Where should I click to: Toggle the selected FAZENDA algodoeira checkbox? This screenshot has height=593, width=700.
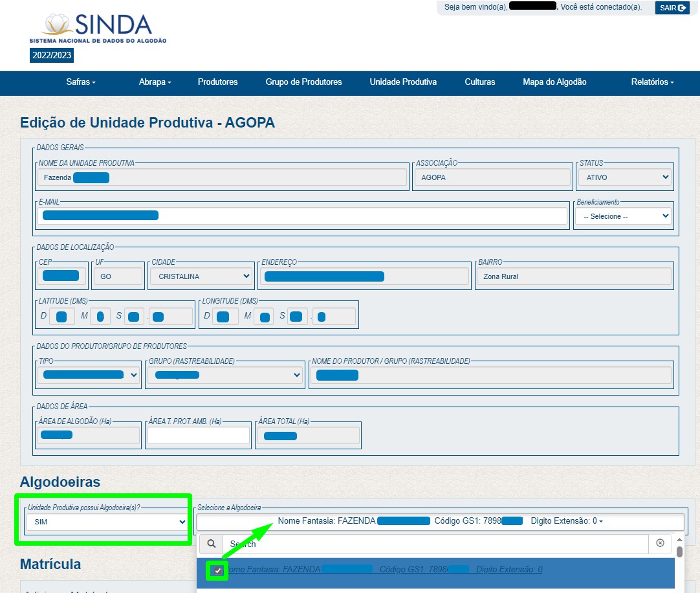tap(217, 571)
